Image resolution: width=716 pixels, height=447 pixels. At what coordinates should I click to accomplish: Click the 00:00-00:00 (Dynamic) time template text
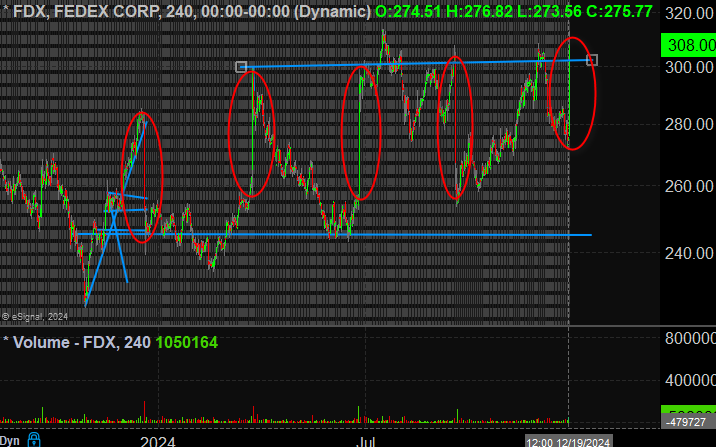pos(286,11)
